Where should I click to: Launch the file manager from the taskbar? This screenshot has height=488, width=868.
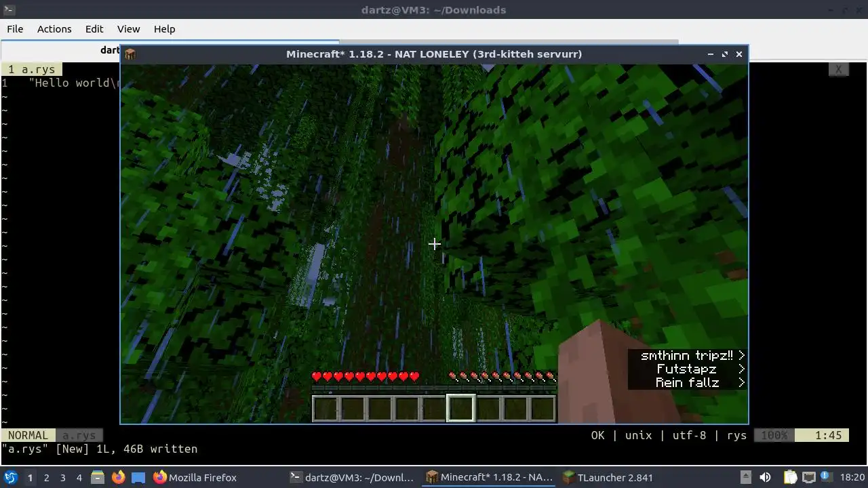[x=97, y=478]
